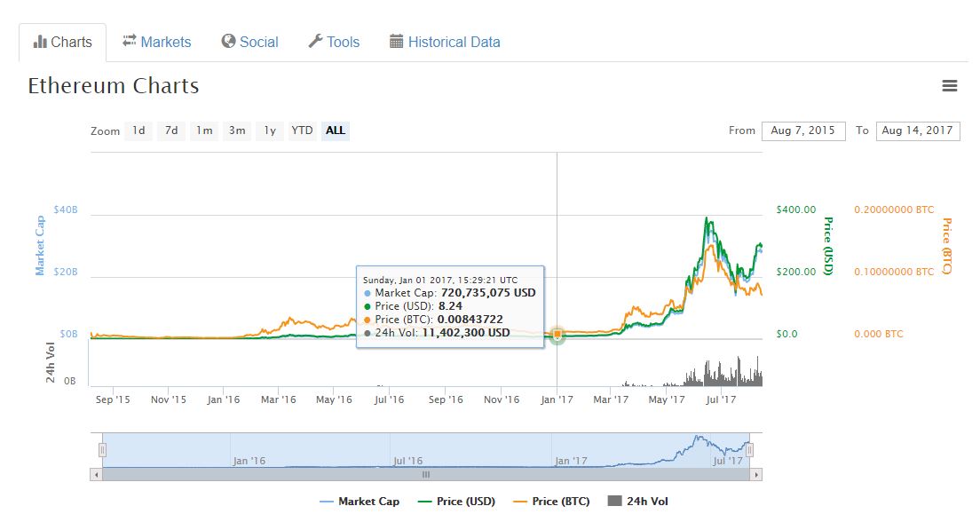
Task: Click the bar chart icon in Charts tab
Action: 40,42
